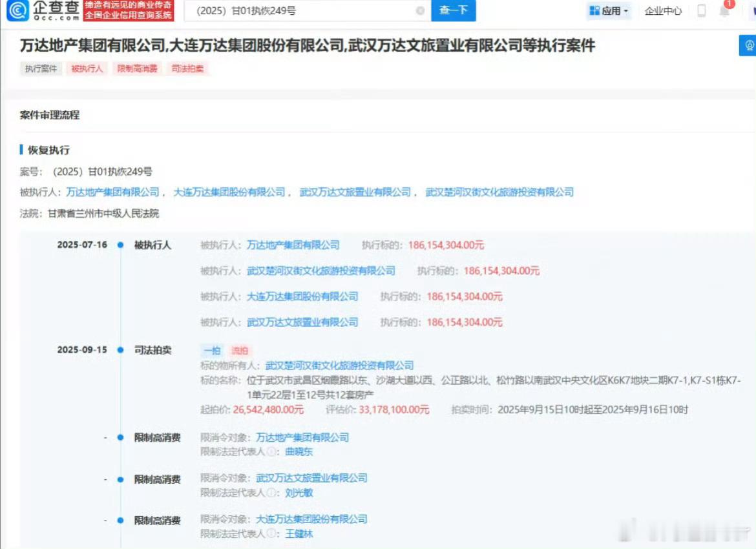Click the 案件审理流程 section heading
Viewport: 756px width, 549px height.
pyautogui.click(x=50, y=115)
